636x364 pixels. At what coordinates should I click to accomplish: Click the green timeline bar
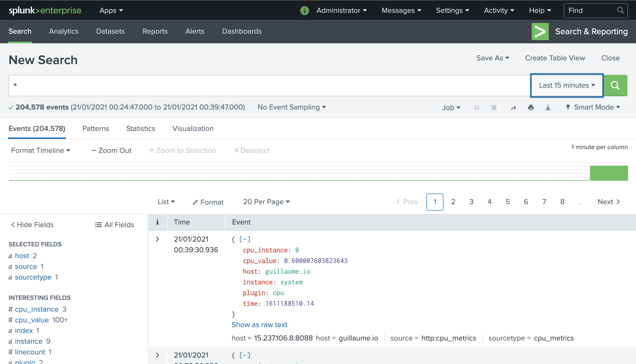pyautogui.click(x=609, y=173)
